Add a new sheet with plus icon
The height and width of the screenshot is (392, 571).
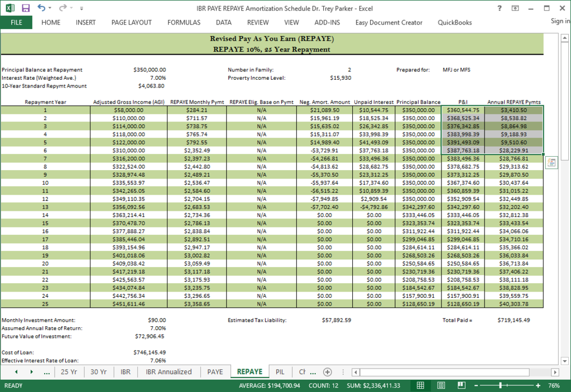pos(328,371)
